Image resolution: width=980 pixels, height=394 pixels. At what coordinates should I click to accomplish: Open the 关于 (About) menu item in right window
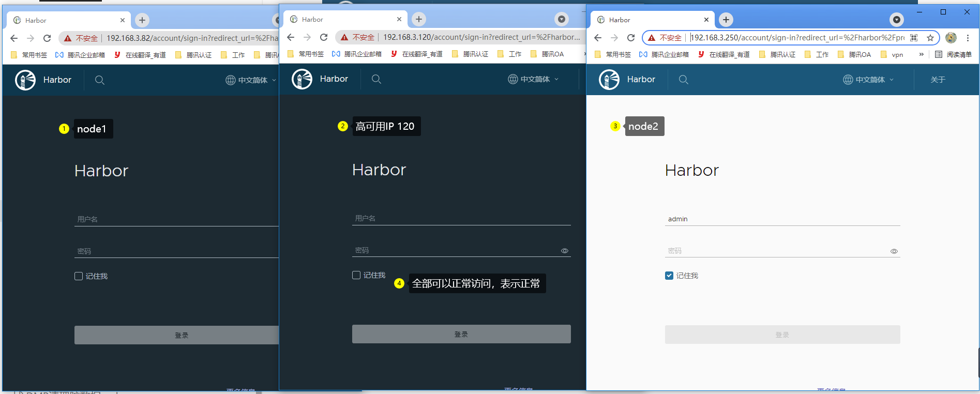(x=938, y=80)
